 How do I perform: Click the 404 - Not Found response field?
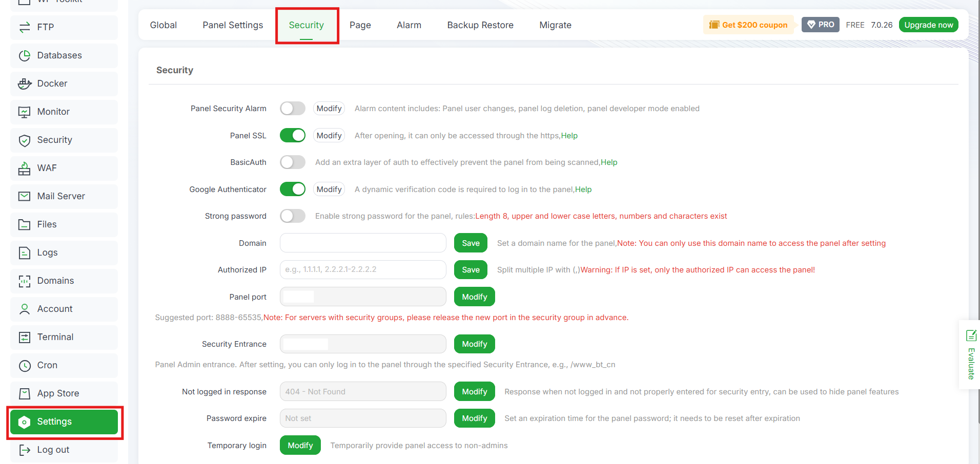(363, 391)
